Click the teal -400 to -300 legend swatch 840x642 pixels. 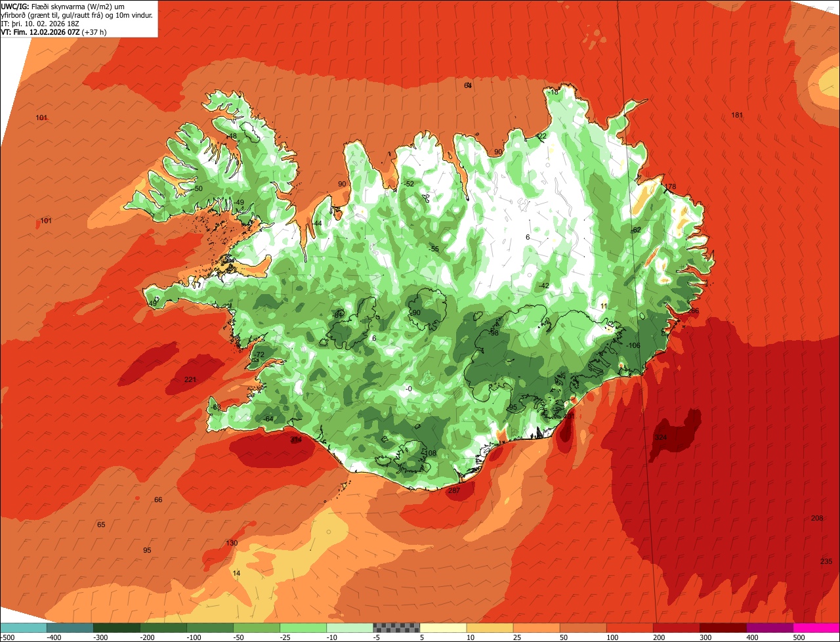pos(70,628)
